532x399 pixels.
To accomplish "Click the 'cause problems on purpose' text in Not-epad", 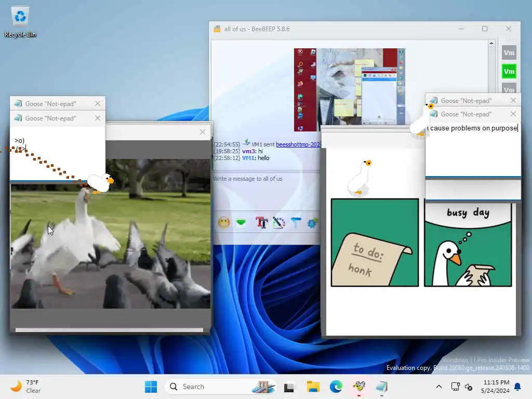I will 473,128.
